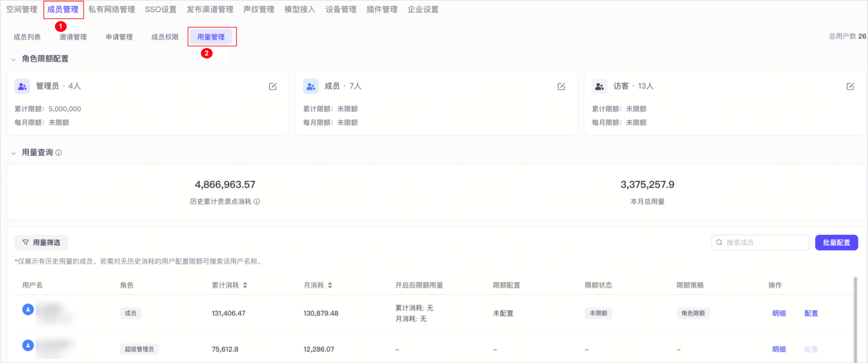Click the 130,879.48 monthly value
Viewport: 868px width, 363px height.
pos(321,313)
